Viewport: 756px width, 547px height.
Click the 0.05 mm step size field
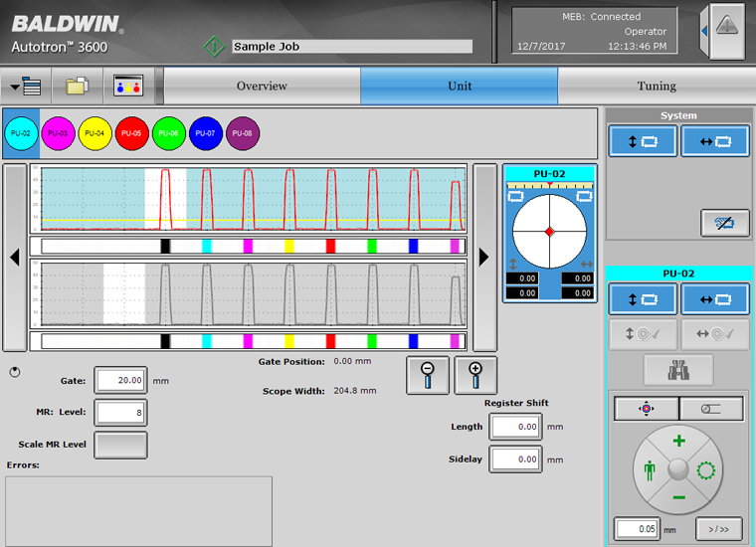(637, 529)
